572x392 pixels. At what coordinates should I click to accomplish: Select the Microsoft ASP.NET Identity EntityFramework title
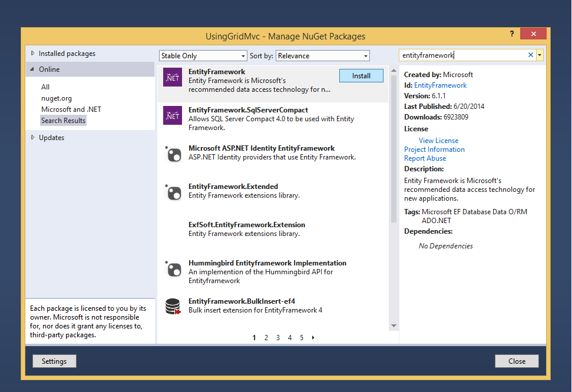click(x=262, y=148)
